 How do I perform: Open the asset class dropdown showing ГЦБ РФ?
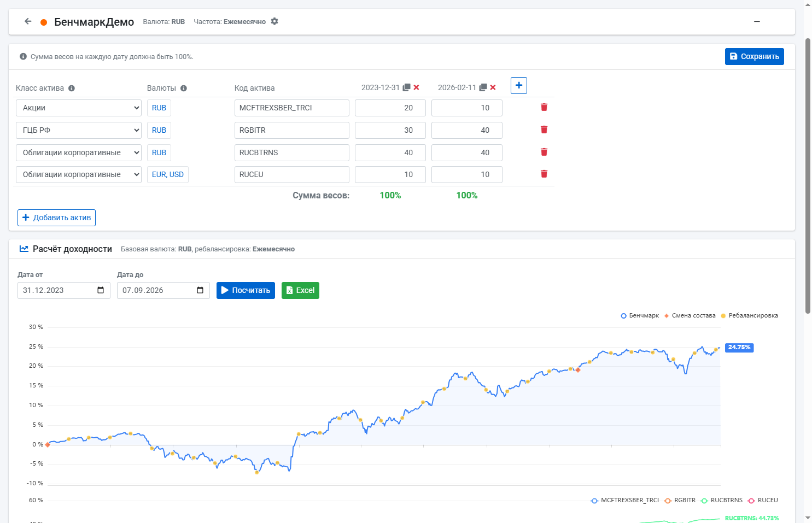(x=79, y=130)
